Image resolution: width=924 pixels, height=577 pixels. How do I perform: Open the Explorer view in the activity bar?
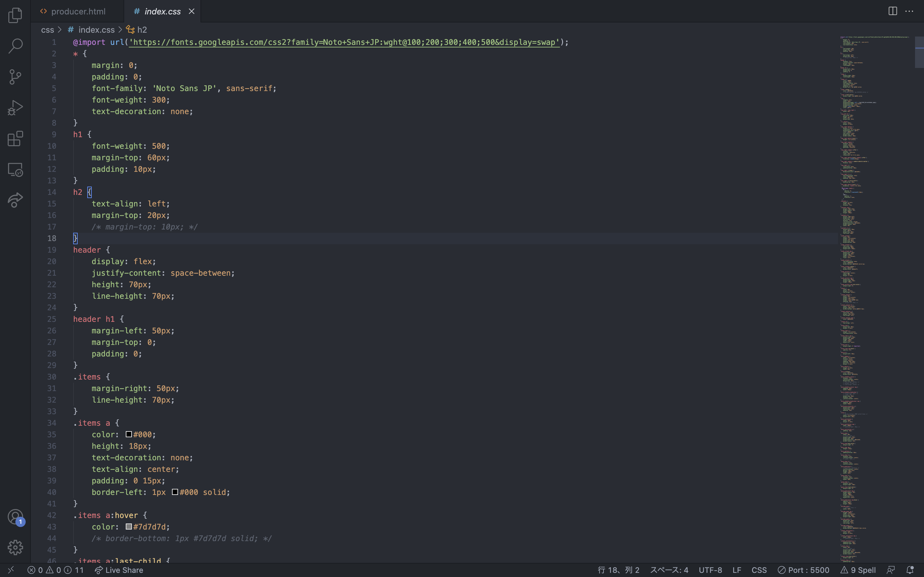[x=15, y=15]
